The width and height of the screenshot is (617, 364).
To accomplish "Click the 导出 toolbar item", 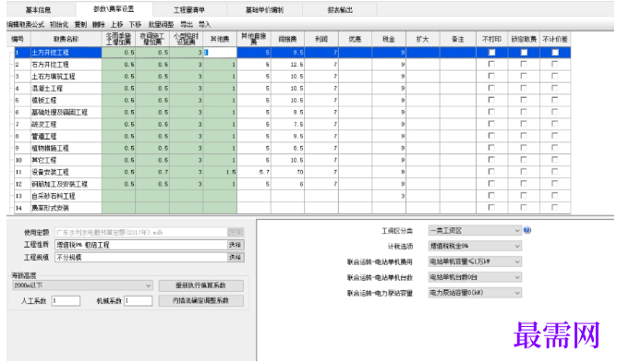I will (x=187, y=24).
